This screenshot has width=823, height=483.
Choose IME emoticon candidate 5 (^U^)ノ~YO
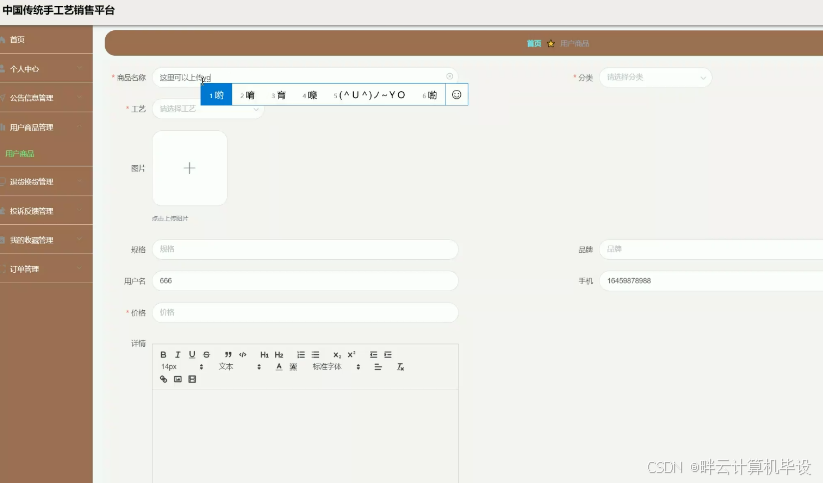(x=370, y=95)
